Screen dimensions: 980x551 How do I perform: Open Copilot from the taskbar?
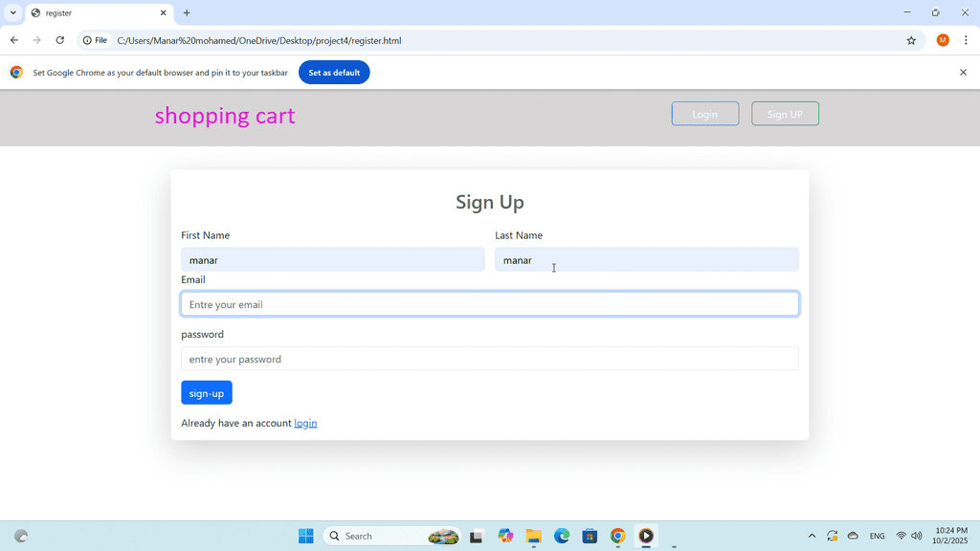(505, 536)
